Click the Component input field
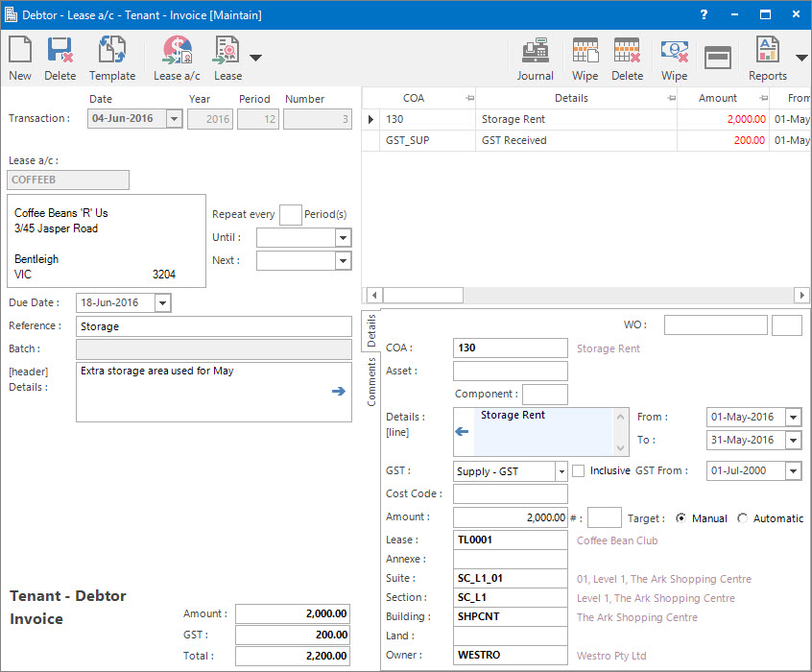The height and width of the screenshot is (672, 812). [x=545, y=395]
